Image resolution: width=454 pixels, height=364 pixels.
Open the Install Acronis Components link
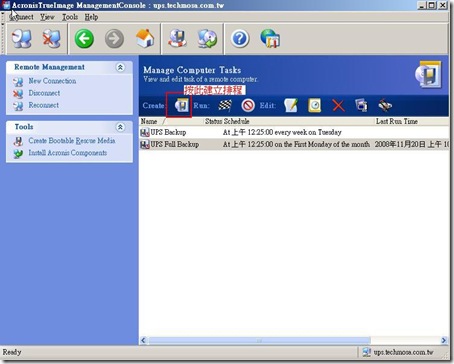(x=68, y=153)
